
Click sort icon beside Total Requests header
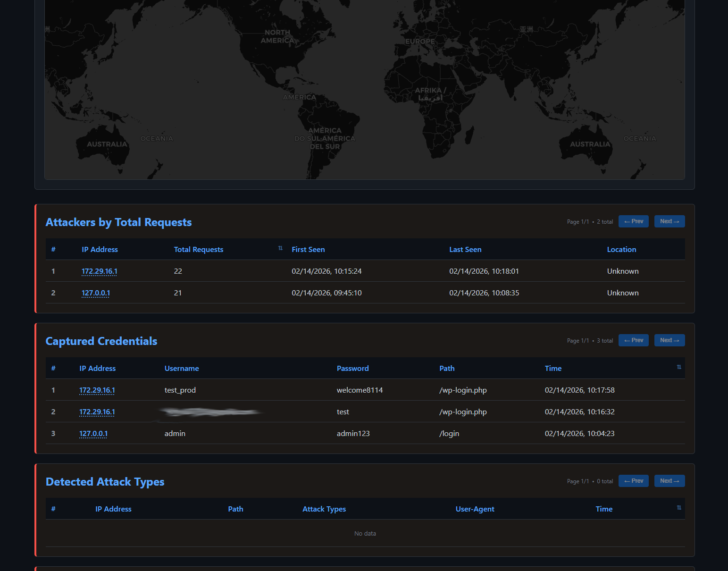280,248
